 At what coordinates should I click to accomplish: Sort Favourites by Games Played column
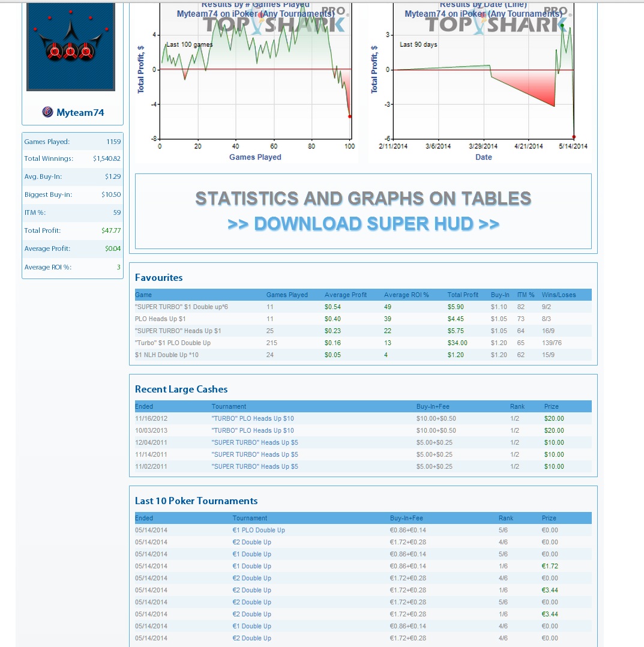click(x=287, y=295)
